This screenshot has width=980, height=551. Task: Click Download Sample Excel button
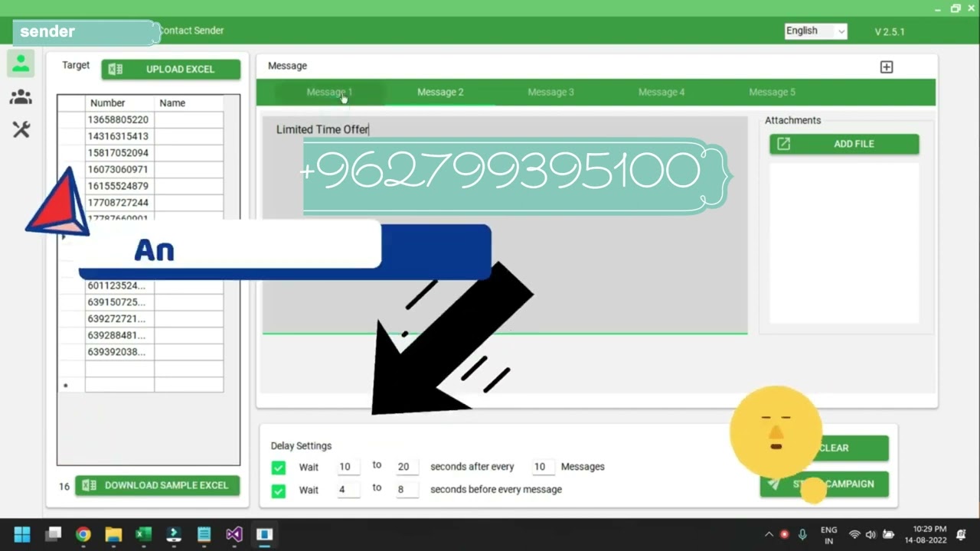(157, 485)
